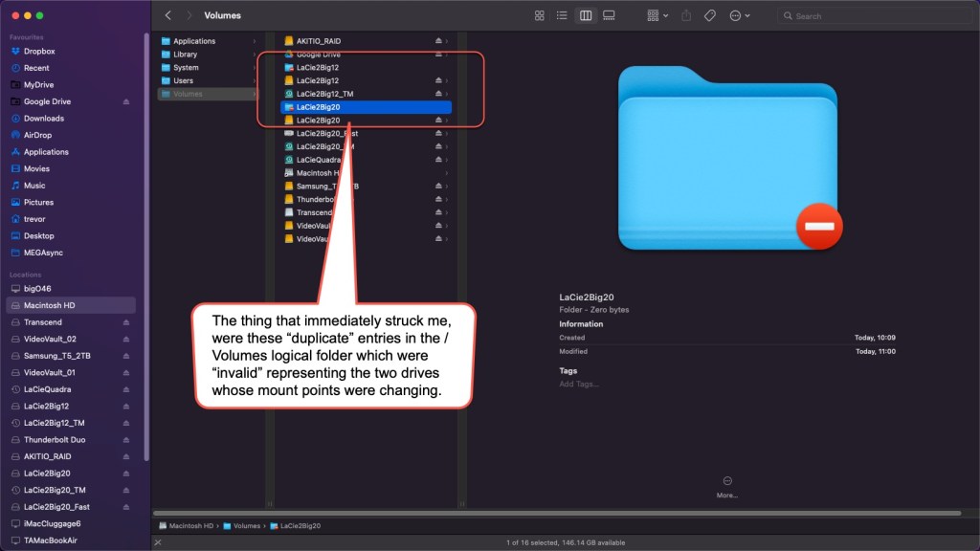Select gallery view in toolbar

tap(609, 16)
